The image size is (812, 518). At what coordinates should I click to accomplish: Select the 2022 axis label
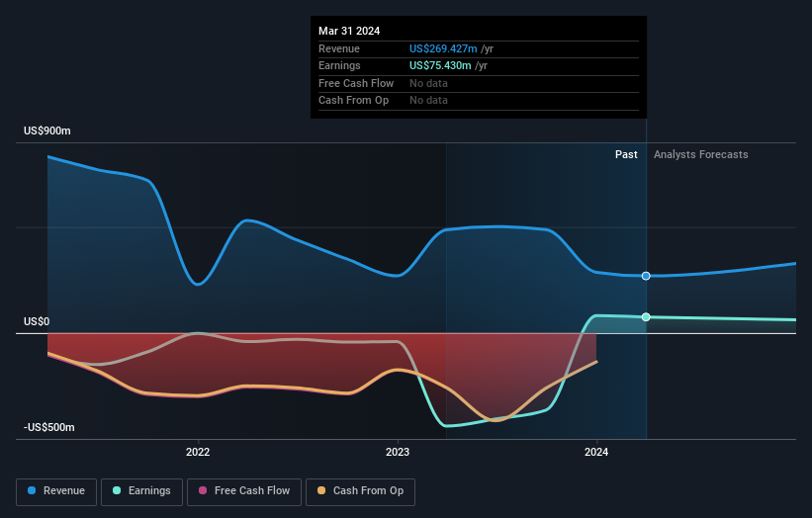click(x=198, y=453)
